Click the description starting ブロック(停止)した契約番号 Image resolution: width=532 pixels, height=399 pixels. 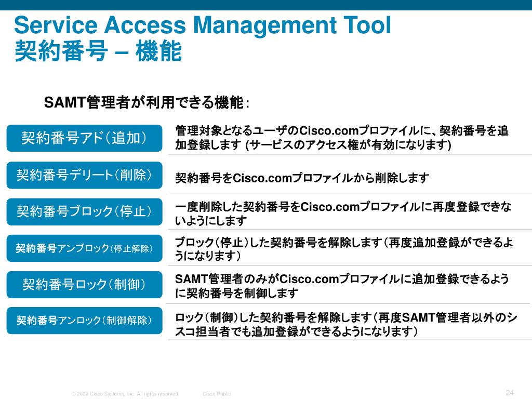(344, 249)
